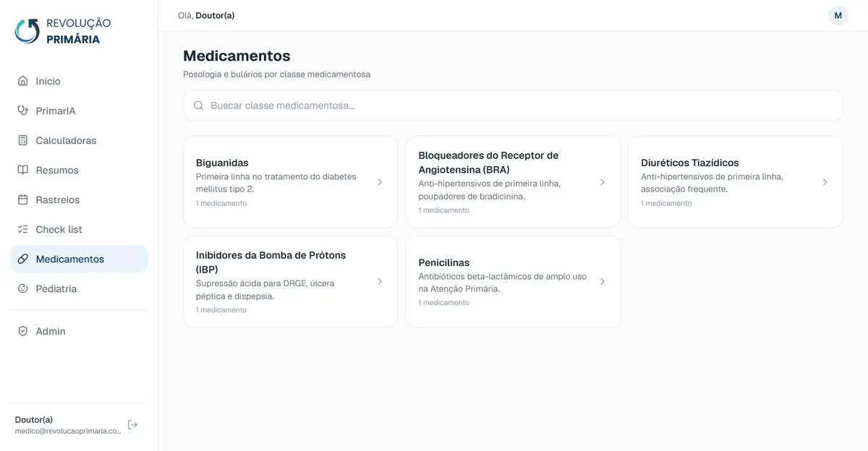Click the 'Posologia e bulários' subtitle
This screenshot has height=451, width=868.
tap(277, 74)
